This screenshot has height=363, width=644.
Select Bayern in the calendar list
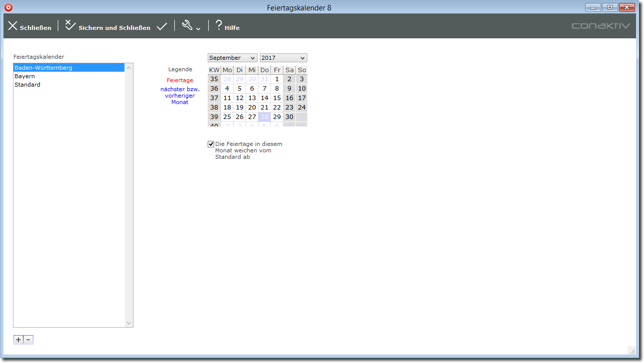tap(25, 76)
